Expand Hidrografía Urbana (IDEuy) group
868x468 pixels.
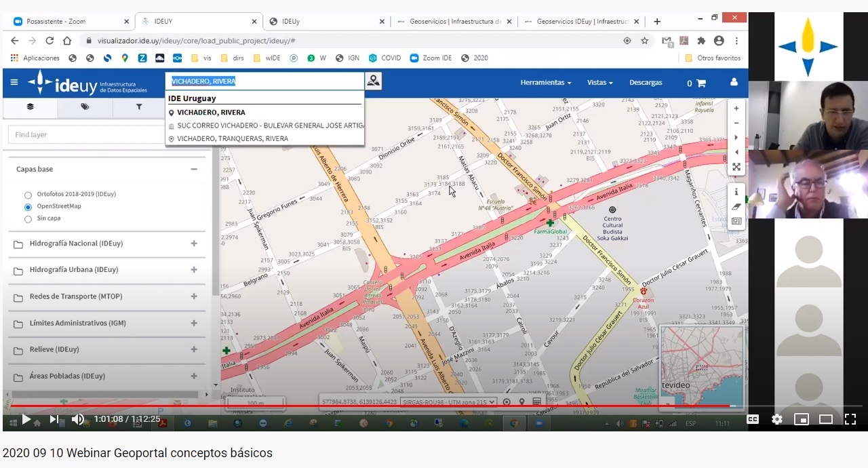[x=194, y=270]
